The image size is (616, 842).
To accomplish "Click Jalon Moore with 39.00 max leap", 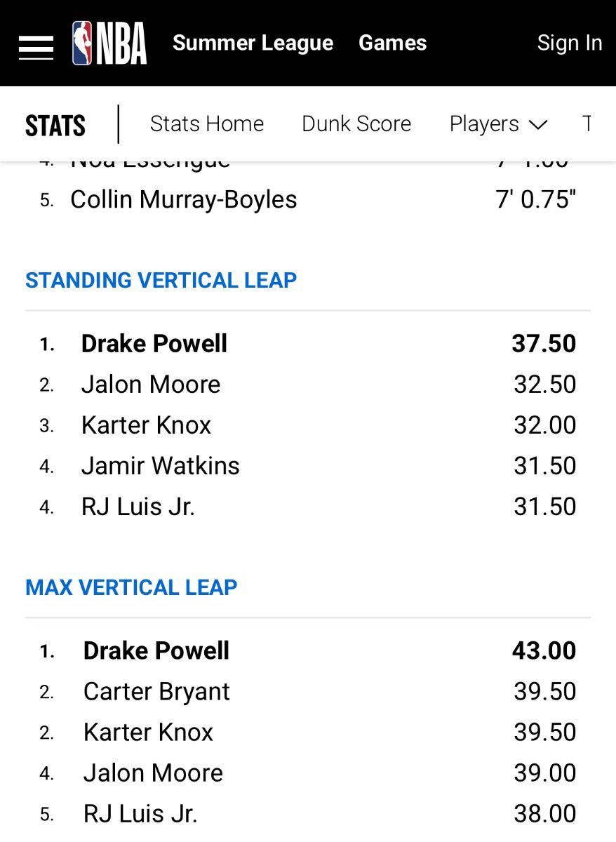I will pyautogui.click(x=153, y=773).
